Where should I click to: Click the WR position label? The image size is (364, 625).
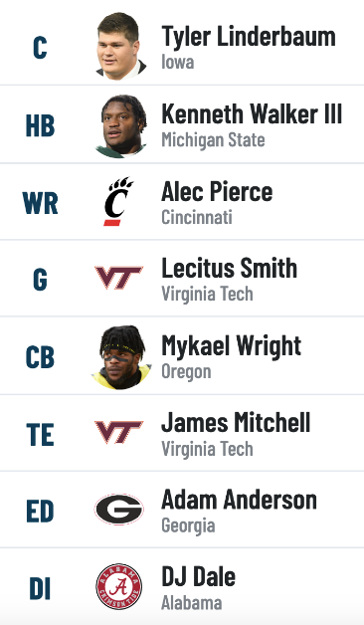click(x=40, y=203)
